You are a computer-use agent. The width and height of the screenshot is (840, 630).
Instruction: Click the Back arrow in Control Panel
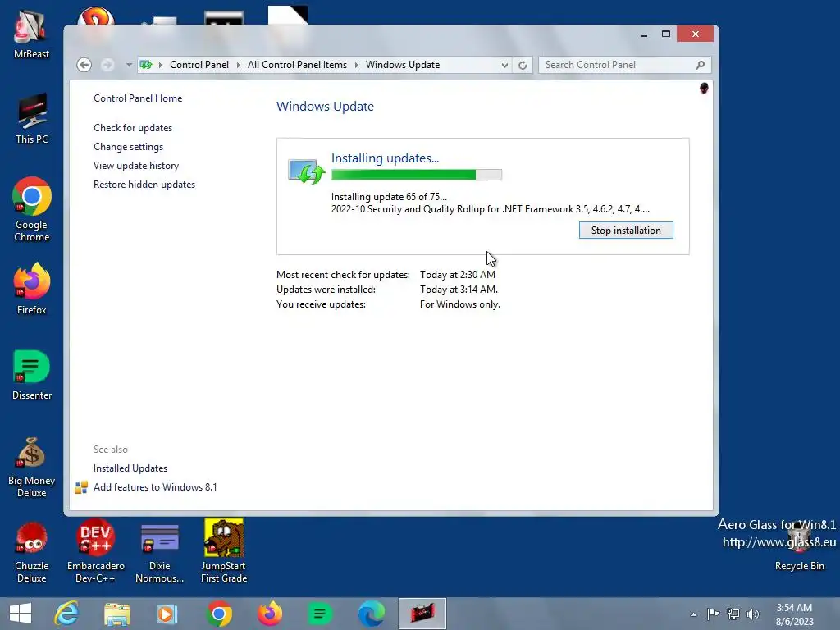click(x=84, y=65)
